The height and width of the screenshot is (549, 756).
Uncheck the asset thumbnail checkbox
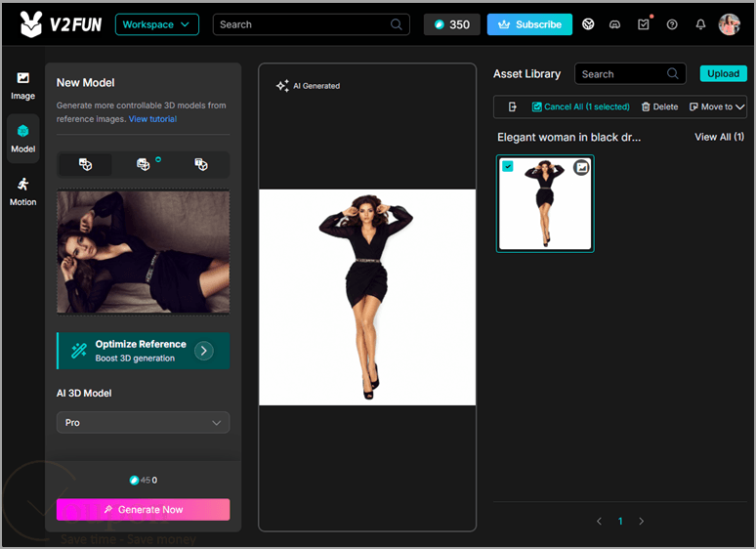[508, 166]
